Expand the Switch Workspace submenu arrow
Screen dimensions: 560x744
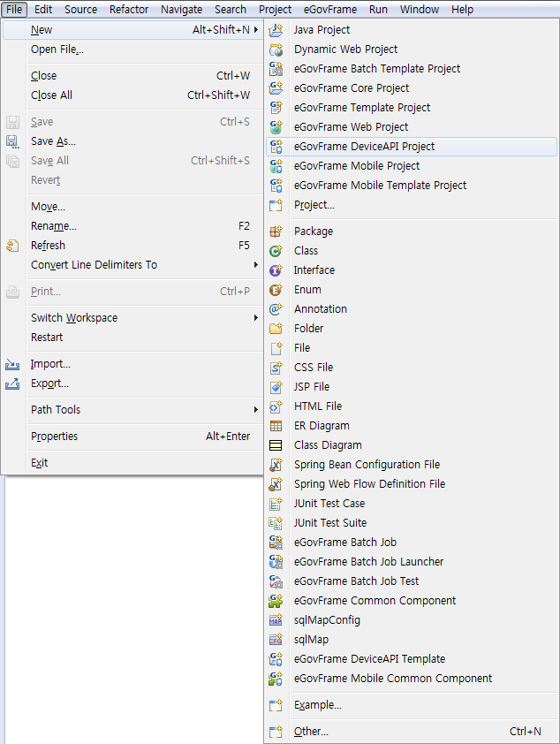pyautogui.click(x=255, y=318)
